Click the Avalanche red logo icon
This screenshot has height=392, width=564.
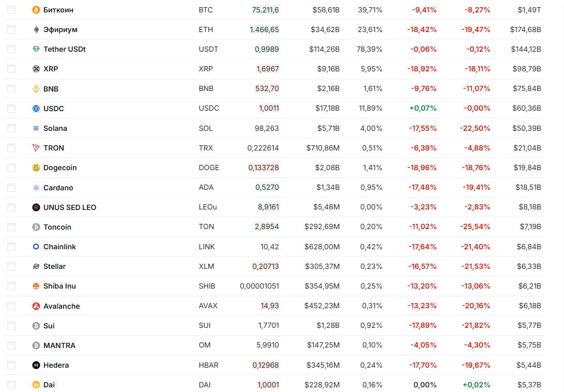pyautogui.click(x=36, y=306)
